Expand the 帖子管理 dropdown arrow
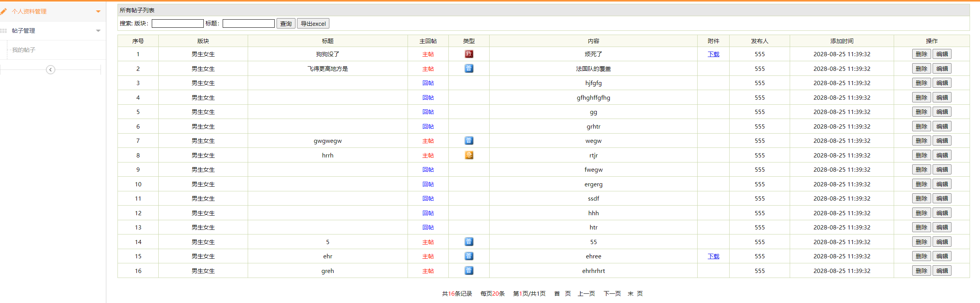The height and width of the screenshot is (303, 980). [98, 31]
